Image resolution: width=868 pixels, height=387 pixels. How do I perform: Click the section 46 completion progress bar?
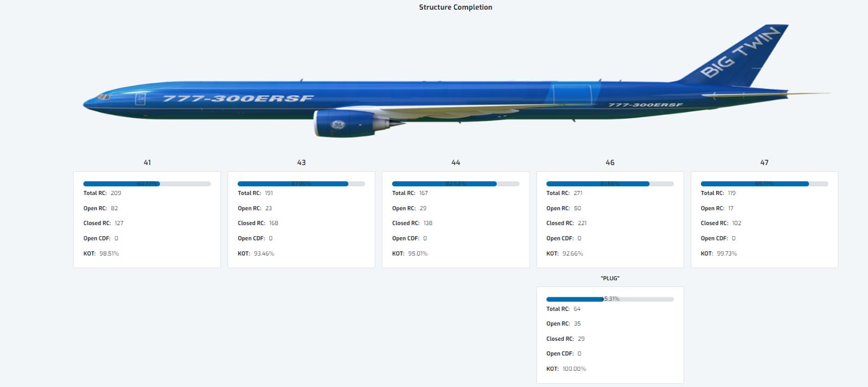610,183
